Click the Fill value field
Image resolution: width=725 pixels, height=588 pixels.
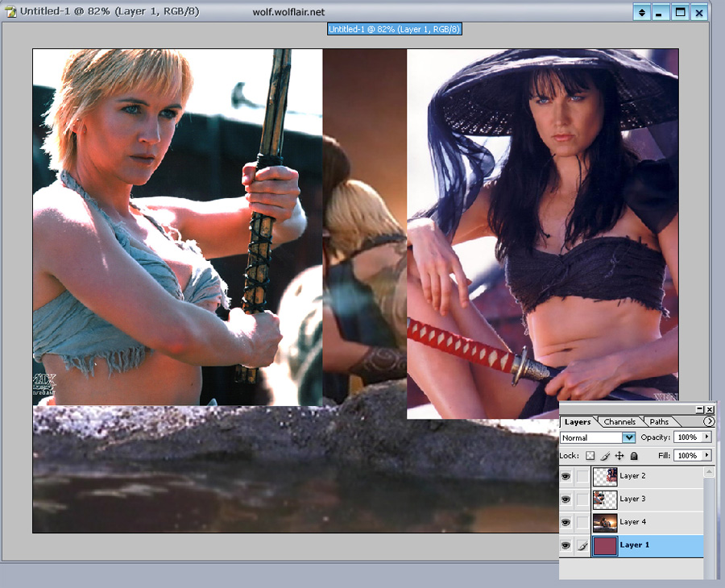[x=688, y=455]
